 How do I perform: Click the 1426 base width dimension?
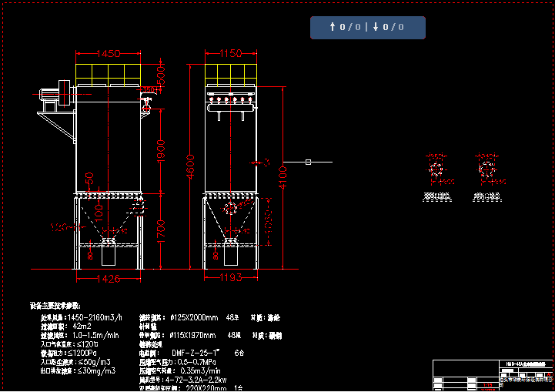108,279
